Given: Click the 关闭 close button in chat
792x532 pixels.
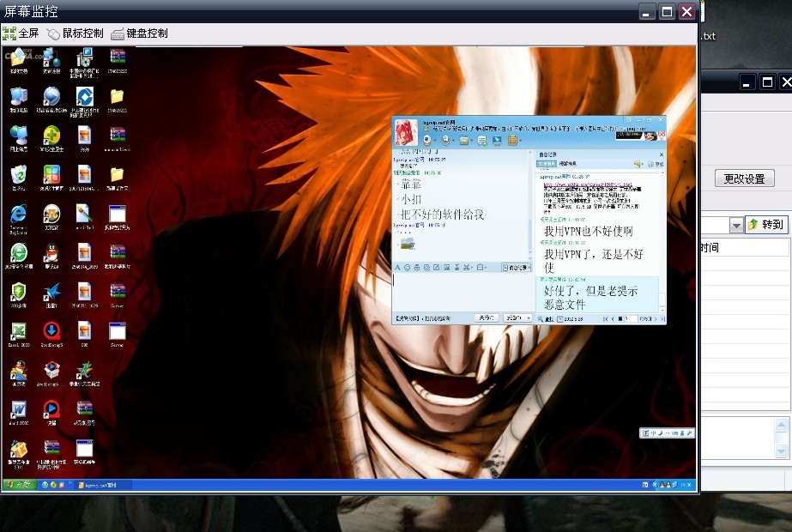Looking at the screenshot, I should 487,317.
